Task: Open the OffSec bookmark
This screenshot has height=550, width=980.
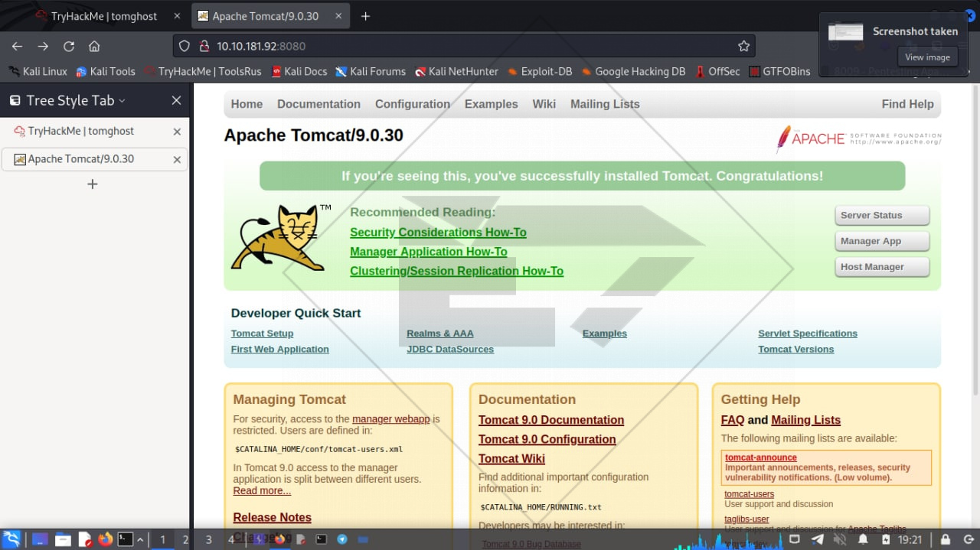Action: (x=717, y=71)
